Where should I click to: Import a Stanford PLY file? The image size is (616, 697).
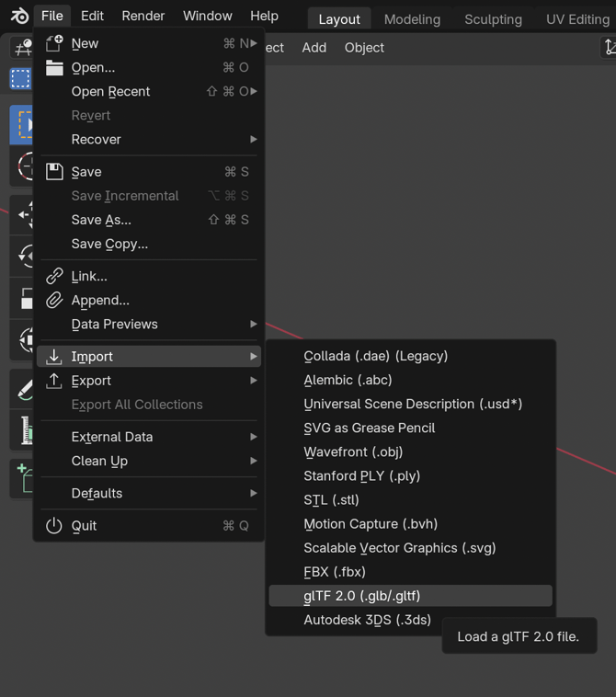point(411,476)
